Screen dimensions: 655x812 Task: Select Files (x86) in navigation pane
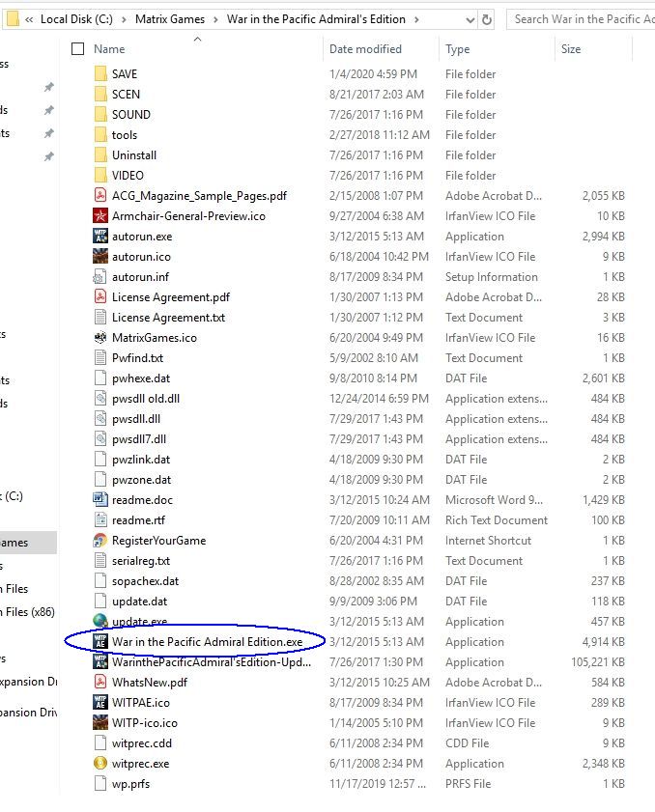coord(27,611)
